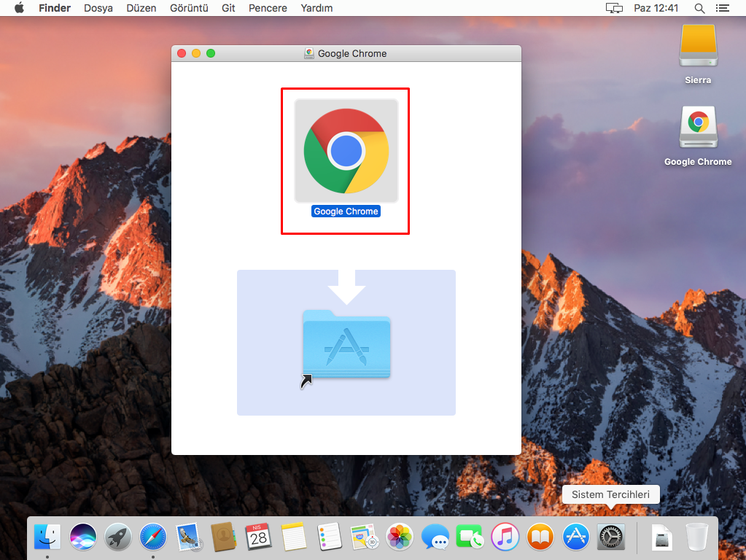Select the screen mirroring icon in menu bar

[613, 8]
